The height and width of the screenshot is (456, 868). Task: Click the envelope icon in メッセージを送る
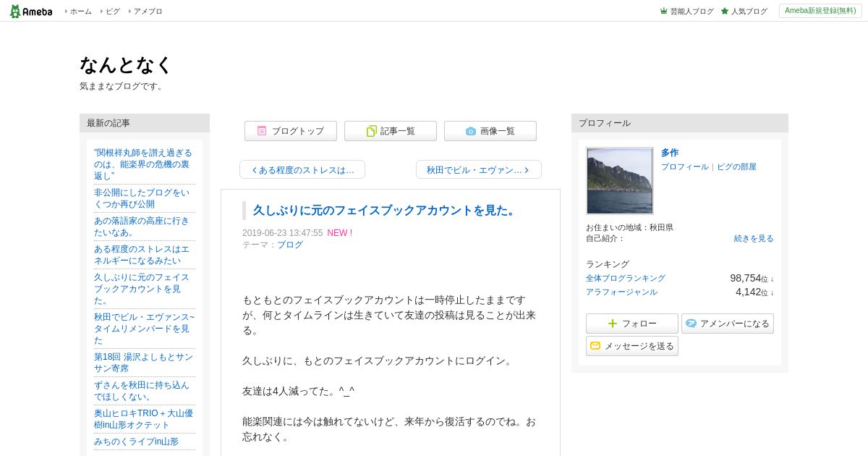595,346
